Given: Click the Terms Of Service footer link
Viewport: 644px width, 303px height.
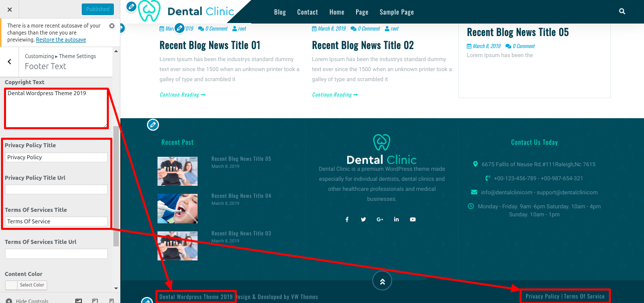Looking at the screenshot, I should pyautogui.click(x=584, y=296).
